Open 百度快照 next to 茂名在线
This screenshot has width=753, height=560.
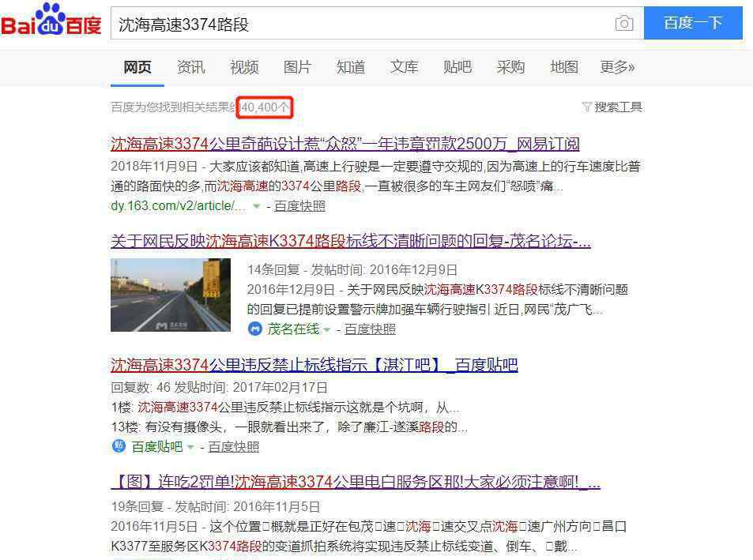click(x=370, y=329)
